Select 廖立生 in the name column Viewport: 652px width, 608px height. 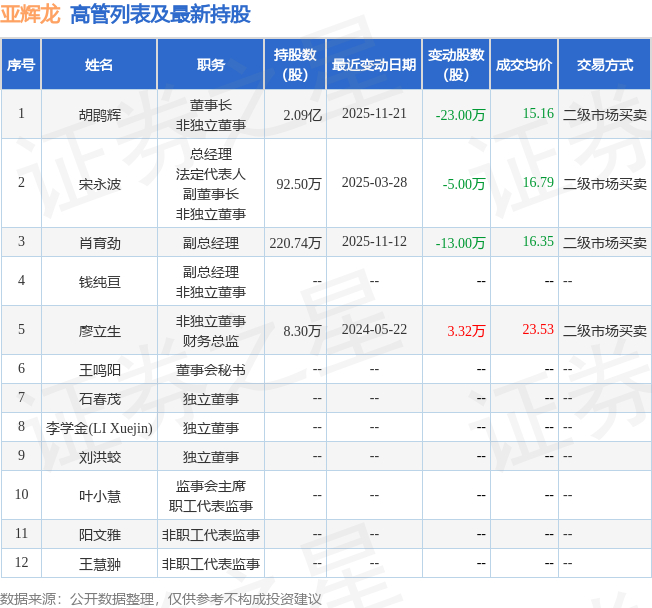pos(100,331)
